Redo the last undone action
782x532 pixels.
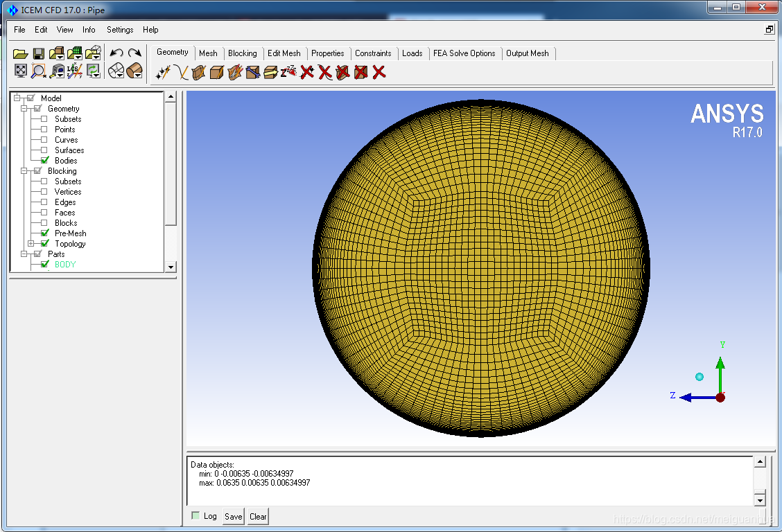[134, 53]
